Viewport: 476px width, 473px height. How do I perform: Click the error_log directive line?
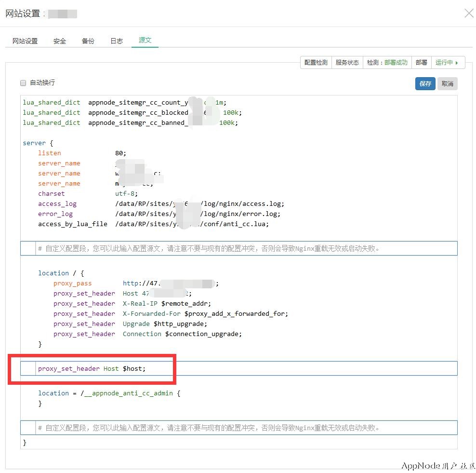pos(159,214)
